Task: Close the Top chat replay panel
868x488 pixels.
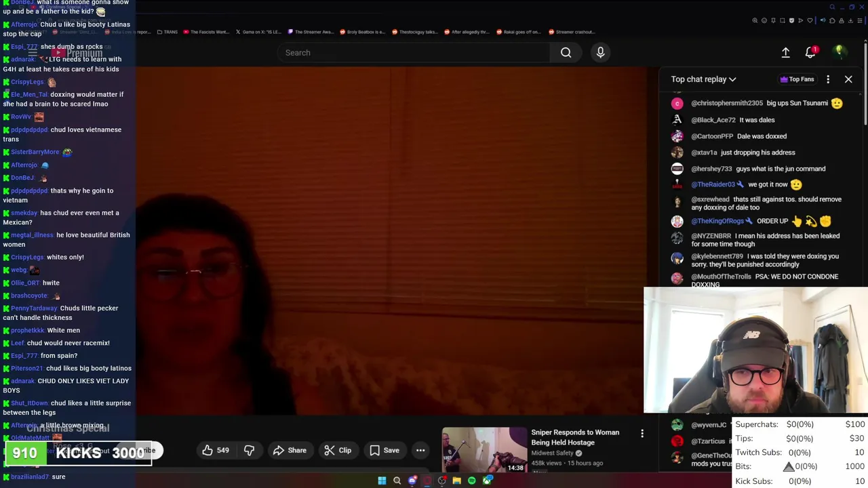Action: (848, 79)
